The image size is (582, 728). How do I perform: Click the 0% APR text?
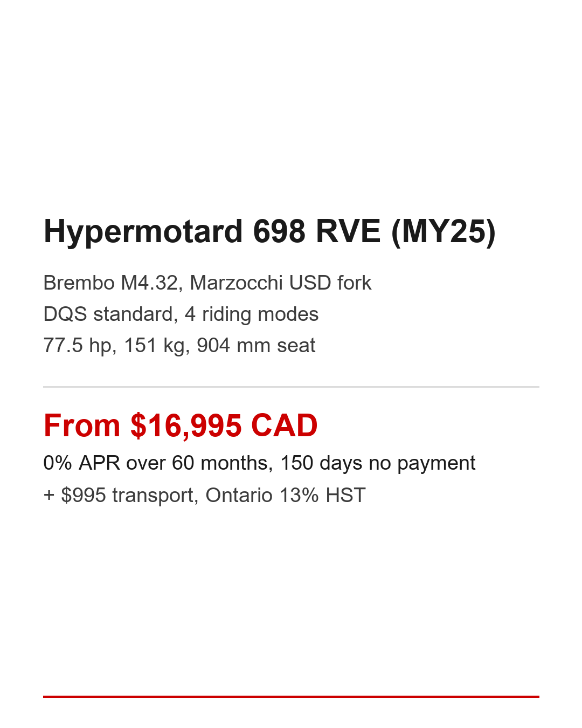(81, 463)
